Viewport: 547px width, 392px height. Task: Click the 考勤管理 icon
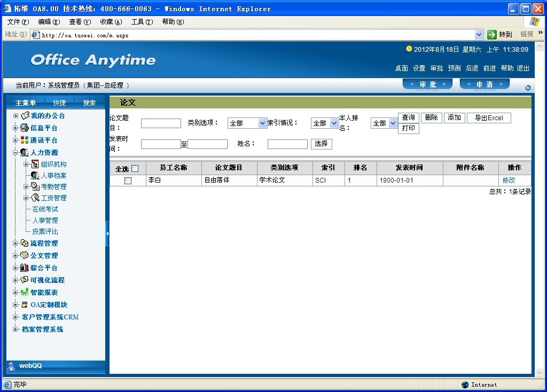click(x=35, y=186)
